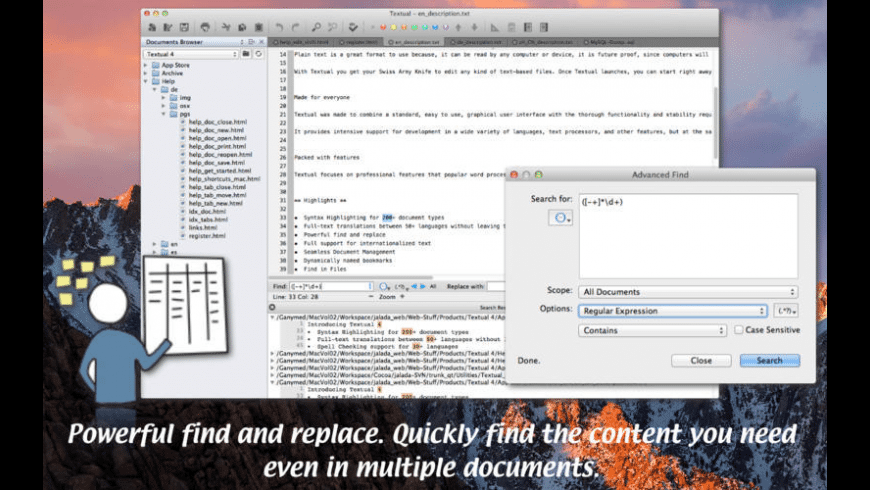Select help_doc_close.html in file tree
This screenshot has height=490, width=870.
click(218, 122)
